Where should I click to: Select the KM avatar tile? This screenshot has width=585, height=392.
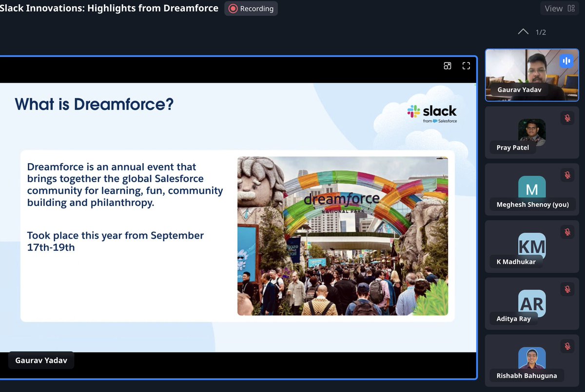pos(532,246)
